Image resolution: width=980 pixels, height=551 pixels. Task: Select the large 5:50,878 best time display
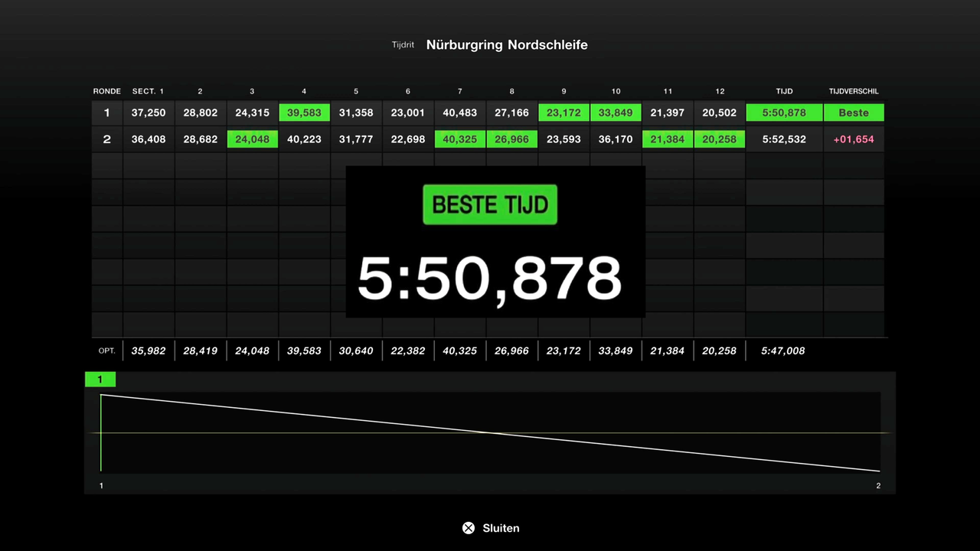pos(490,278)
